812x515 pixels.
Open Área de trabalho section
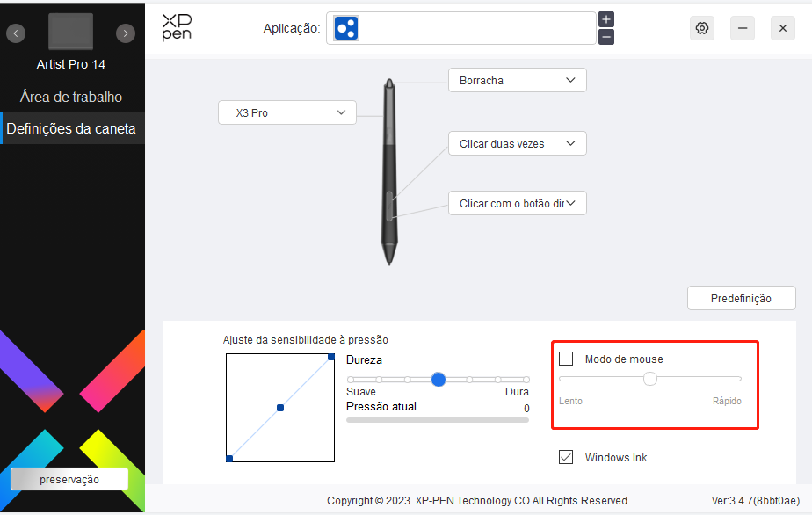[71, 97]
